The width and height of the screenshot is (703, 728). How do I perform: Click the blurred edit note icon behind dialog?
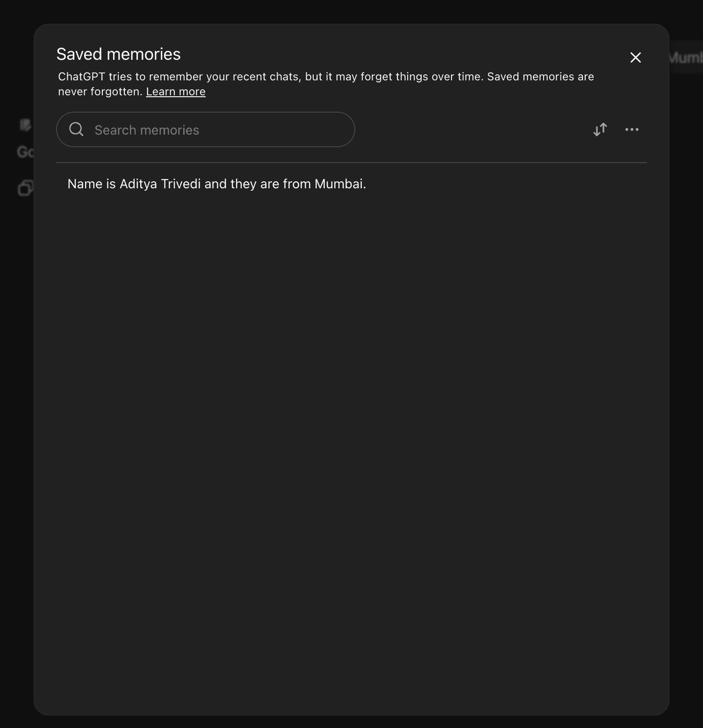tap(25, 125)
